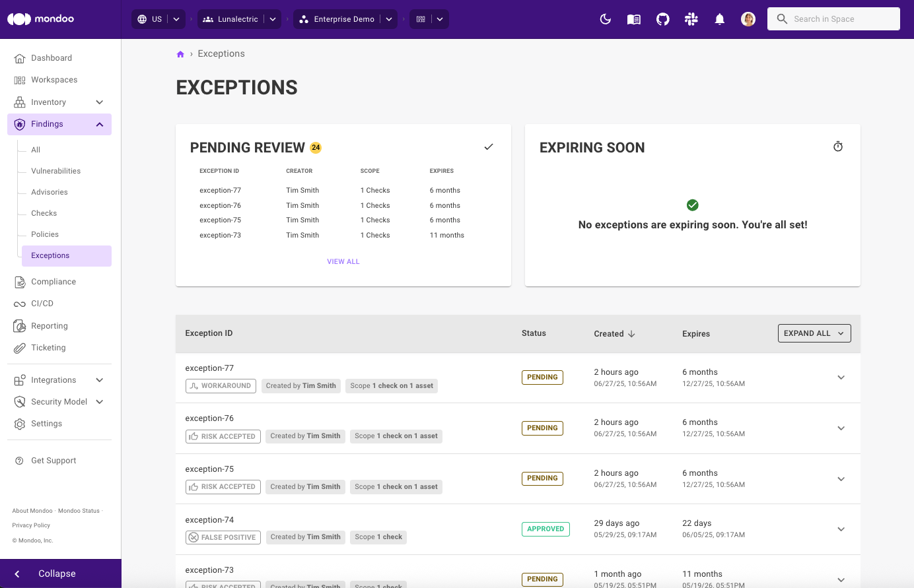The height and width of the screenshot is (588, 914).
Task: Click the checkmark icon on the Pending Review card
Action: click(x=489, y=147)
